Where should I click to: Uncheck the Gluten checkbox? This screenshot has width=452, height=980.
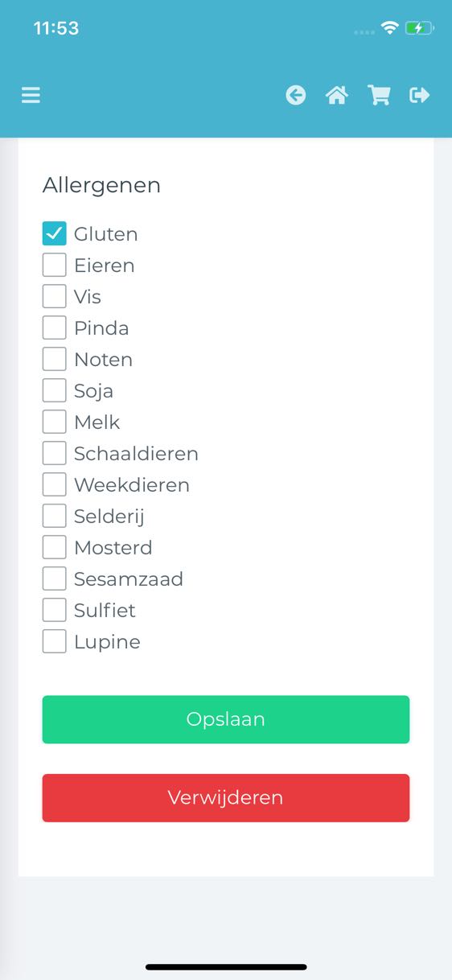54,233
